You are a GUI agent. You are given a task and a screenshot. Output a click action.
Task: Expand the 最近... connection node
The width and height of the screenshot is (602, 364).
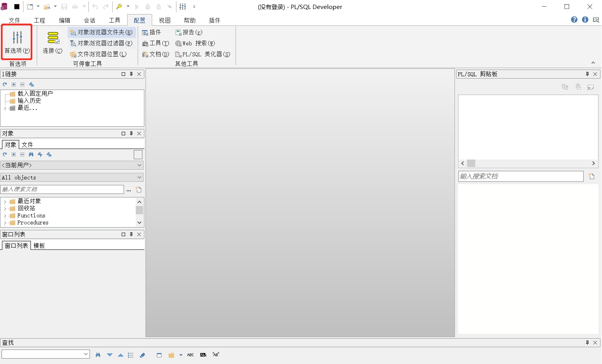[5, 108]
